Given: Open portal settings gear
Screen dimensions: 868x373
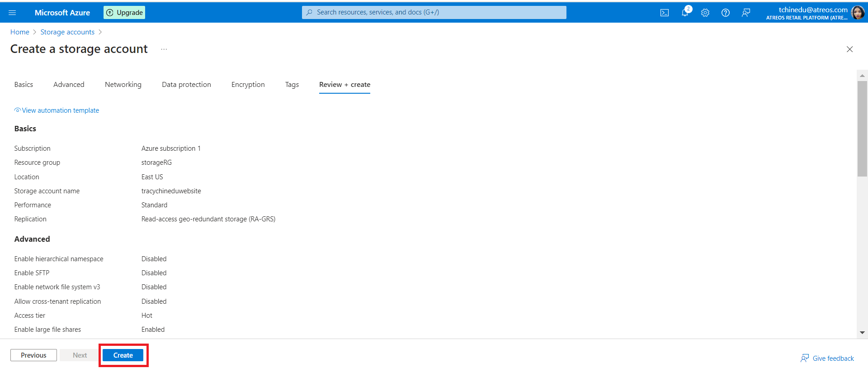Looking at the screenshot, I should coord(705,13).
